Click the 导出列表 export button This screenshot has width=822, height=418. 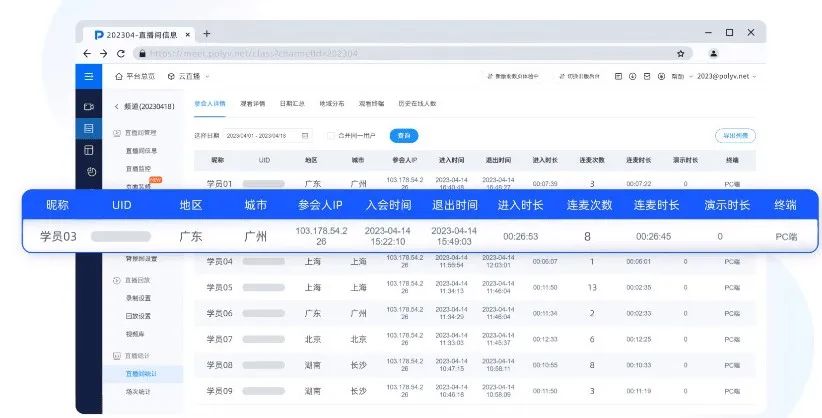[x=735, y=135]
